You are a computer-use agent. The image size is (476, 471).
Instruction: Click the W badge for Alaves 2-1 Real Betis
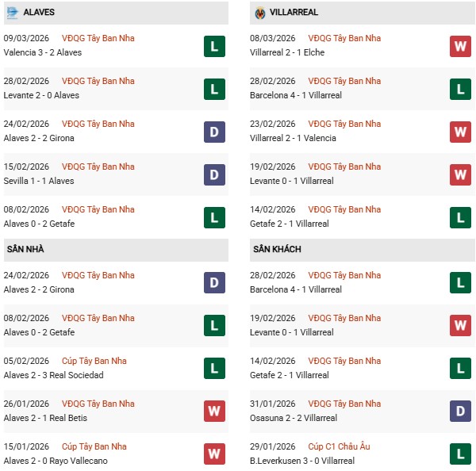(214, 411)
